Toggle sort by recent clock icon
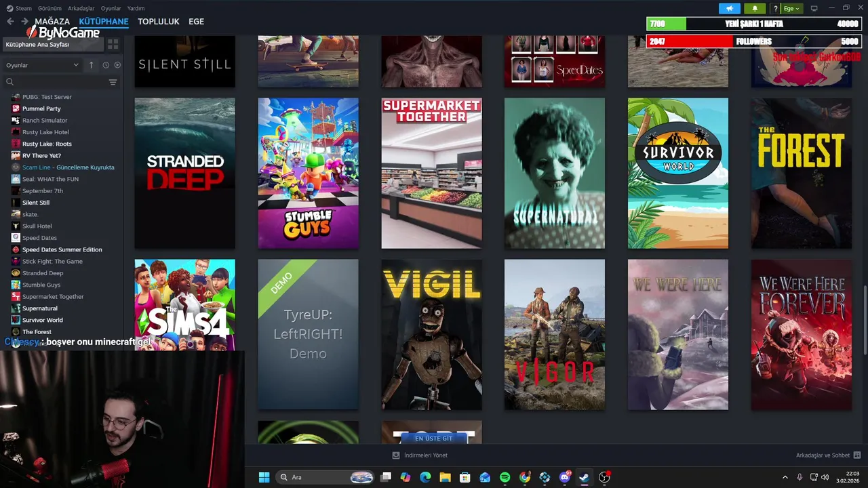The image size is (868, 488). [106, 65]
